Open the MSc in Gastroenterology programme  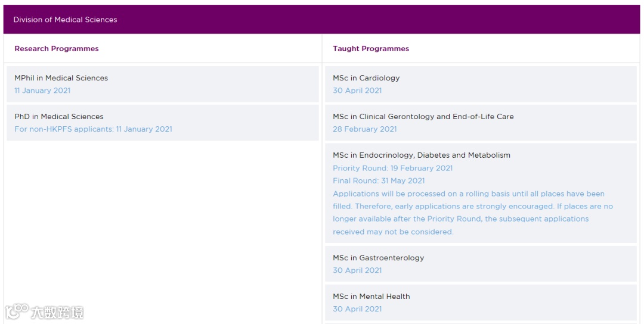pos(378,258)
